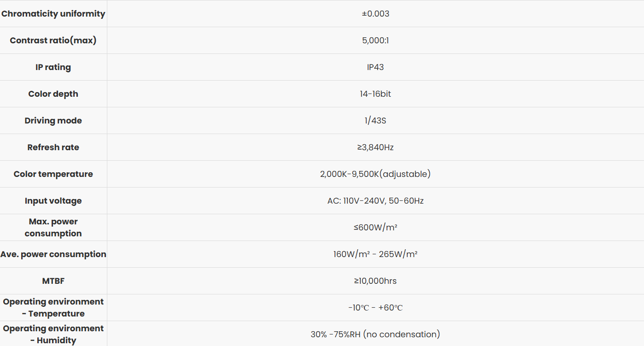
Task: Select the 30% -75%RH humidity value
Action: [x=375, y=334]
